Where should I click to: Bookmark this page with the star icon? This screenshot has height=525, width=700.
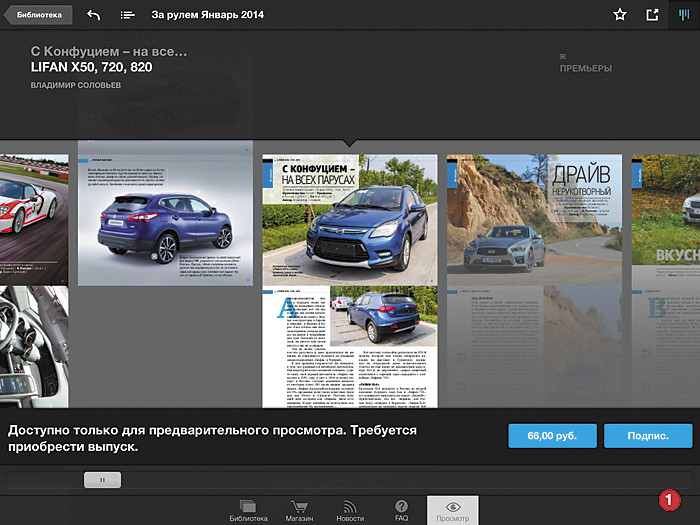(x=620, y=15)
